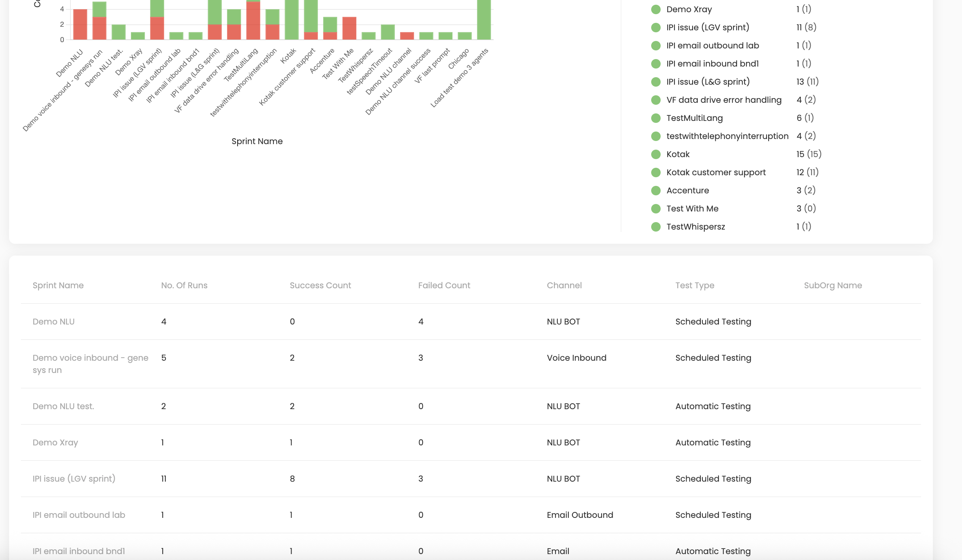Select the Test Type column header
The height and width of the screenshot is (560, 962).
(695, 286)
